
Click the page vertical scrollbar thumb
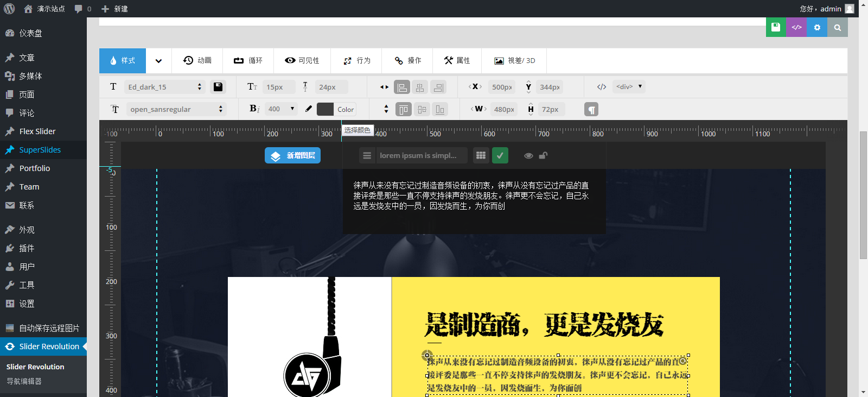point(863,195)
